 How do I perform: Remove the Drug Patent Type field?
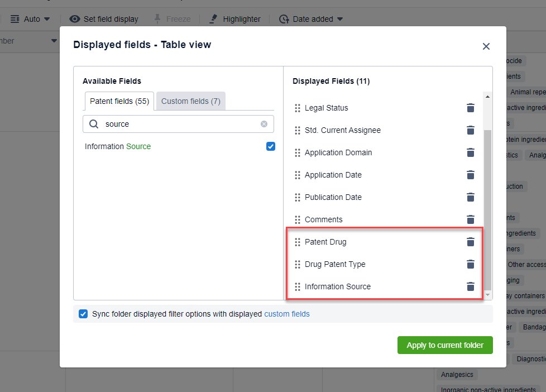(x=470, y=264)
